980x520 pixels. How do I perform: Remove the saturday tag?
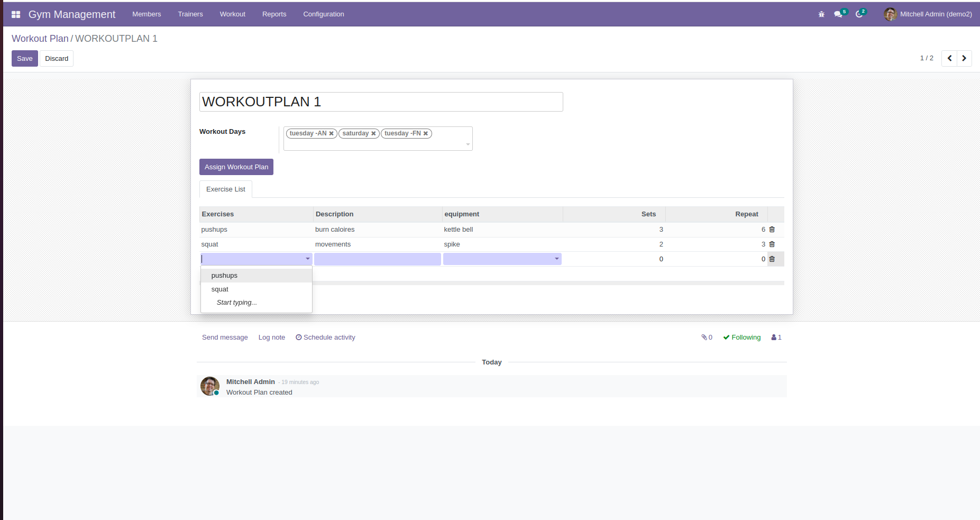tap(373, 134)
